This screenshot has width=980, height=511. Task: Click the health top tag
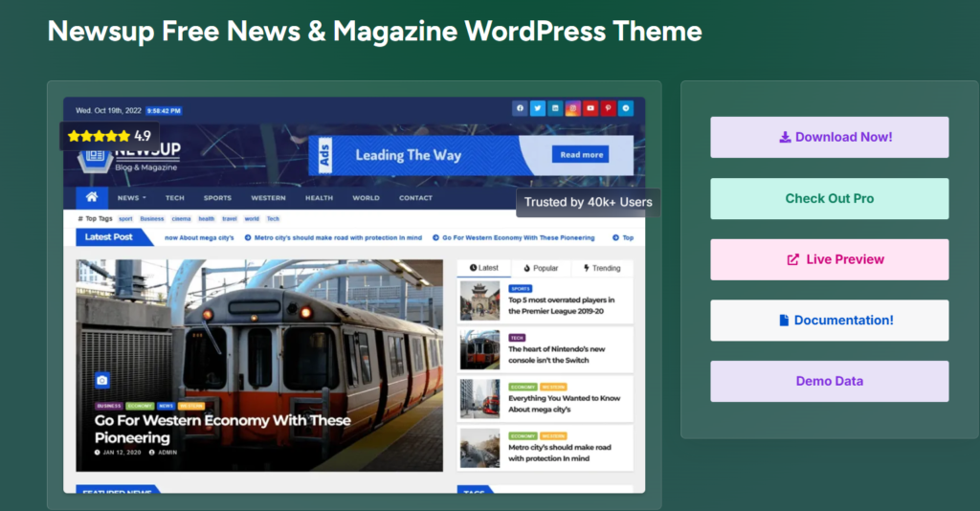point(207,218)
